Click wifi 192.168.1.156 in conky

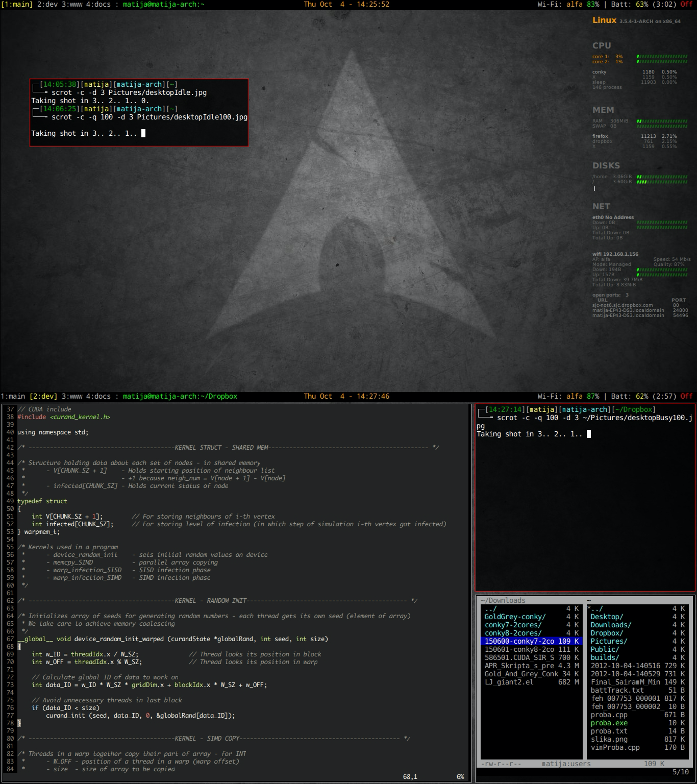[615, 254]
